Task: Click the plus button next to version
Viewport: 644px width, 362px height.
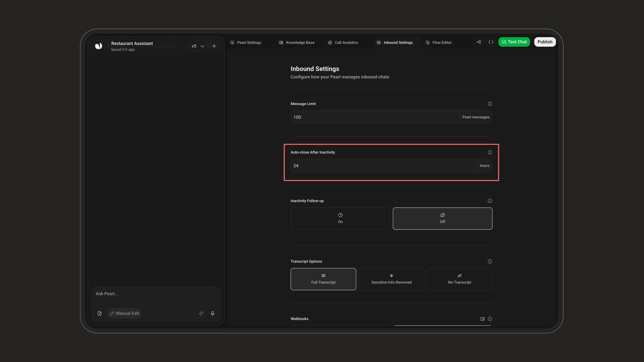Action: click(214, 46)
